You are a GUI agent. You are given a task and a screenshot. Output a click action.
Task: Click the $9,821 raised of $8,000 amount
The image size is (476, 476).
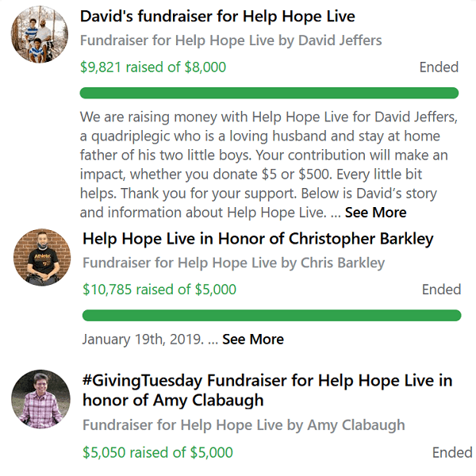(x=153, y=67)
